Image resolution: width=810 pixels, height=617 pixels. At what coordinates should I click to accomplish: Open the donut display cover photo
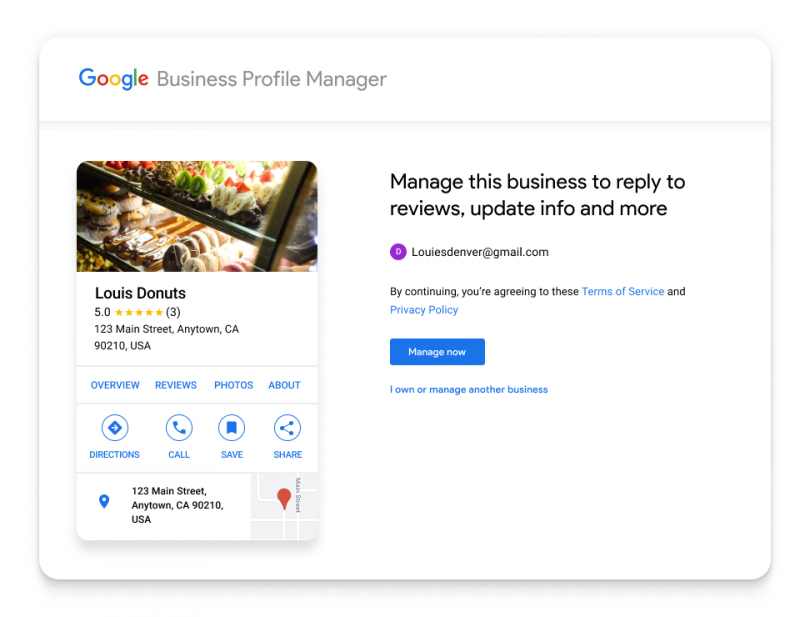coord(197,216)
